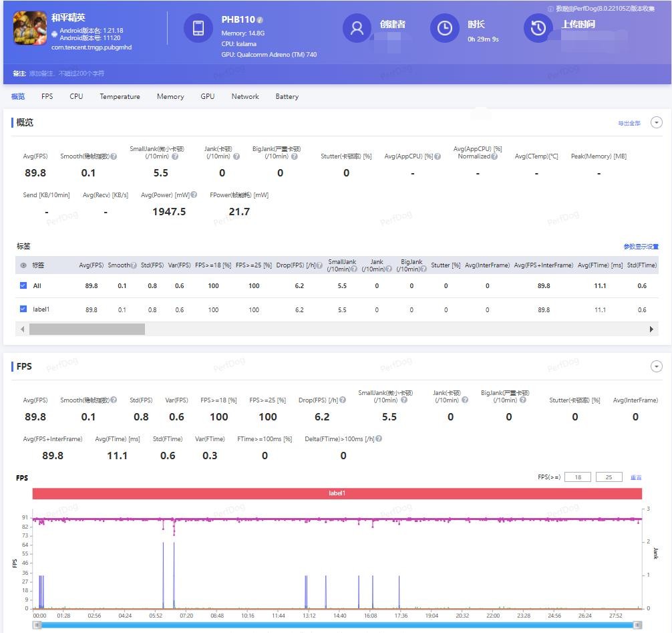The width and height of the screenshot is (672, 633).
Task: Click the table scrollbar right arrow
Action: 651,330
